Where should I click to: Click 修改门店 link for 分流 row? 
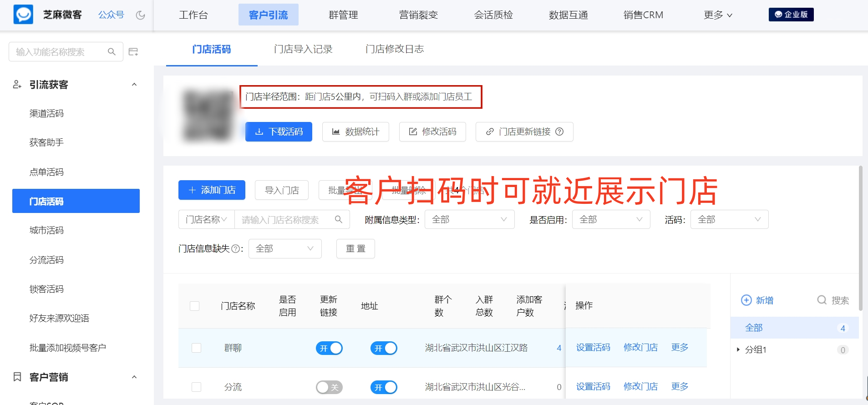click(x=640, y=386)
